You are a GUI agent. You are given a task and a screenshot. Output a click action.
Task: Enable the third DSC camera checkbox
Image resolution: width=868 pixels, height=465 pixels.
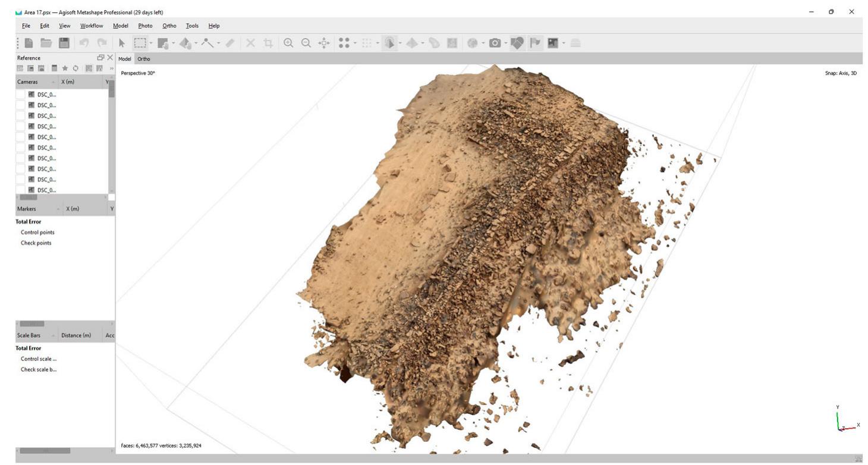(x=20, y=116)
